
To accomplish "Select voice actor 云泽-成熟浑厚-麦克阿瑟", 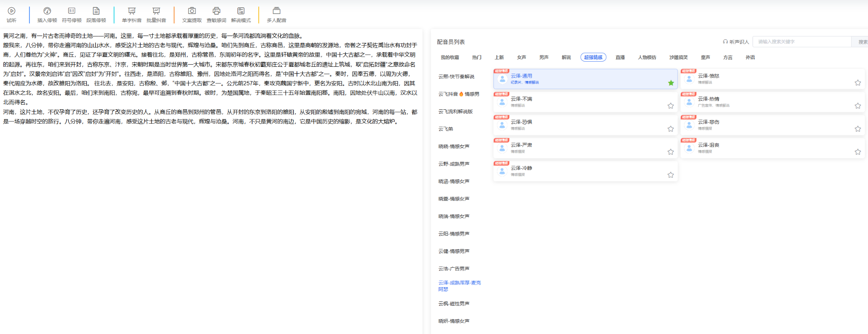I will click(x=460, y=286).
